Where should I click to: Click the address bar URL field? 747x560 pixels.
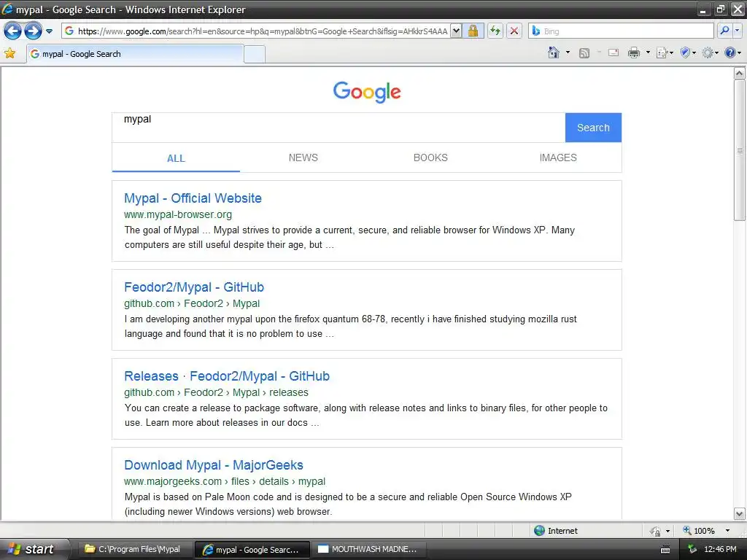click(x=256, y=31)
